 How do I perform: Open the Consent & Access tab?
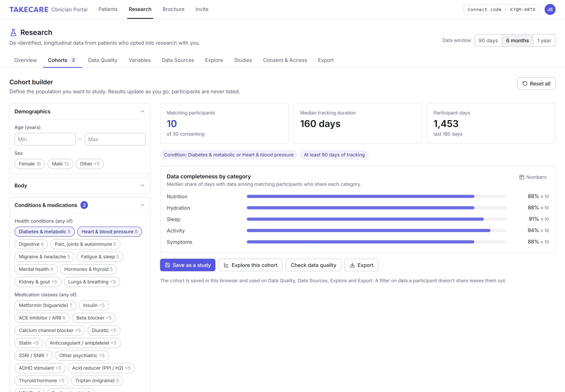coord(285,60)
